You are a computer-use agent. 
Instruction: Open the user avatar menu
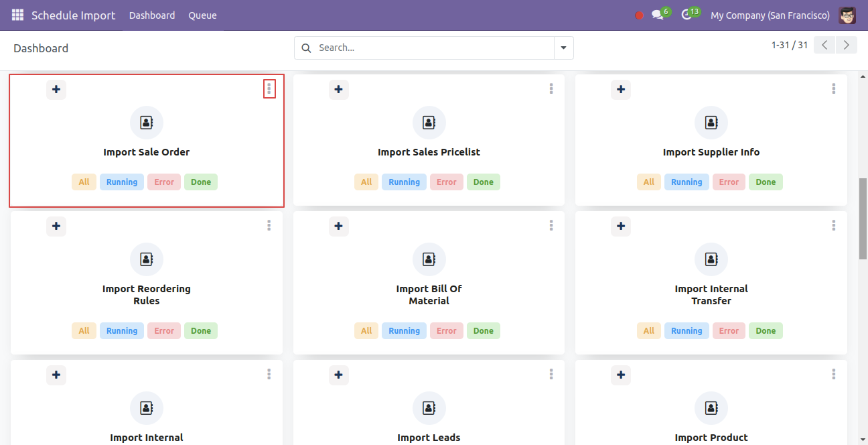tap(847, 15)
